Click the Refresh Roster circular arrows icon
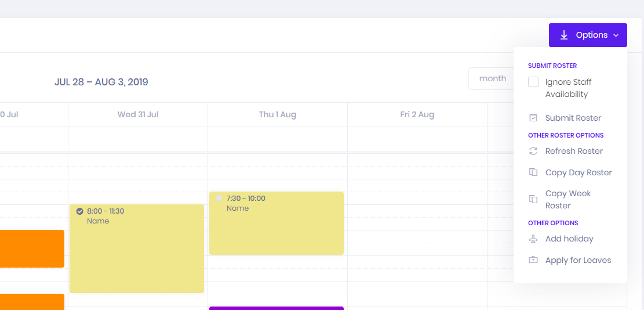Image resolution: width=644 pixels, height=310 pixels. (x=533, y=151)
